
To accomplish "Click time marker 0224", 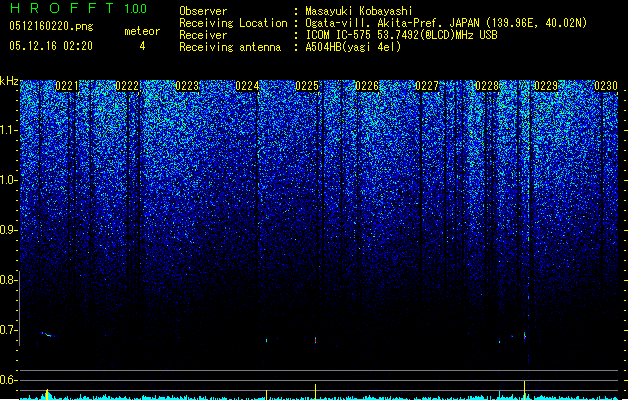I will [247, 86].
